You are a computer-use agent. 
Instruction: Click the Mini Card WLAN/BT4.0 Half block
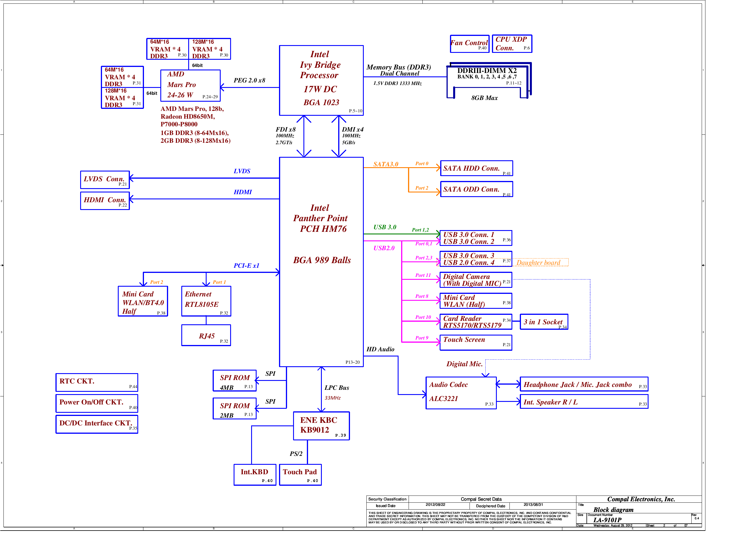pos(143,301)
